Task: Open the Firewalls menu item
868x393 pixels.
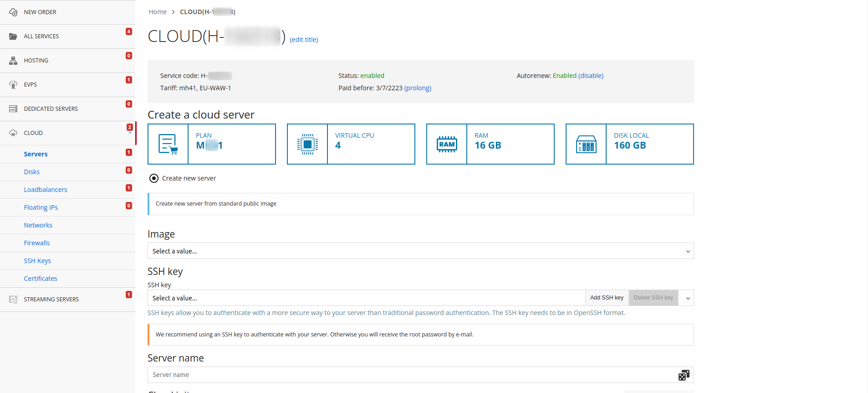Action: [37, 243]
